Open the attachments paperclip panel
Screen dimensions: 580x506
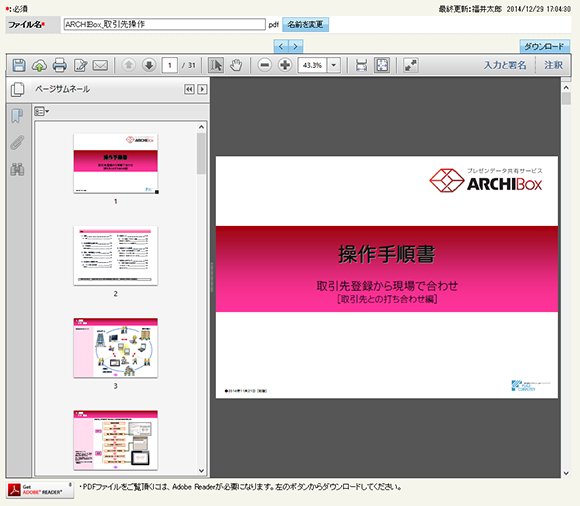[17, 142]
